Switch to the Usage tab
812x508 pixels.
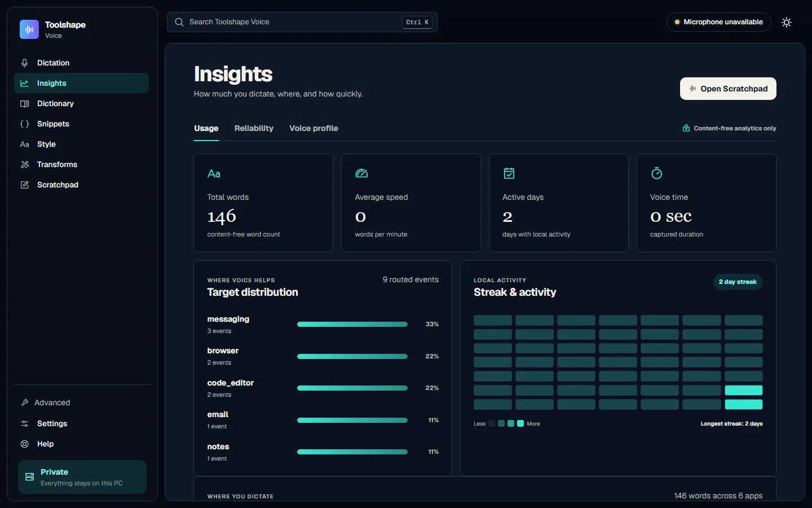coord(206,128)
